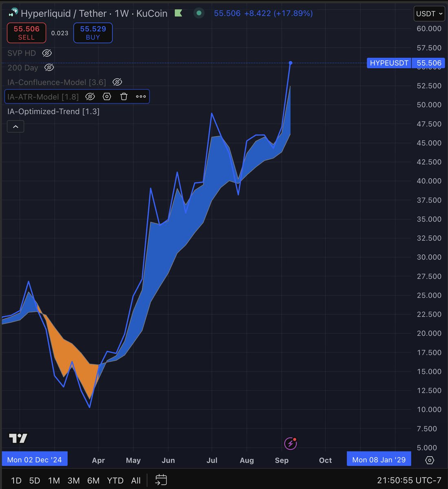Click the 55.506 SELL button
The image size is (448, 489).
26,33
